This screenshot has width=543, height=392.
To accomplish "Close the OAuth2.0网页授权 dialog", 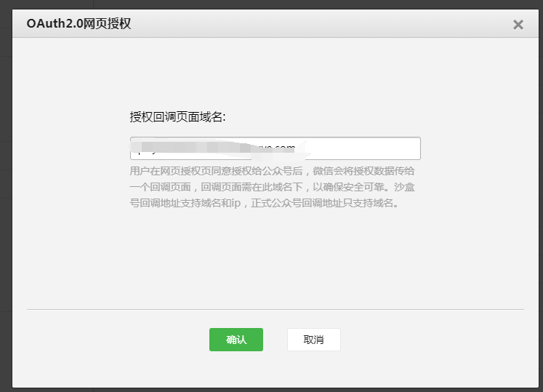I will pos(518,25).
